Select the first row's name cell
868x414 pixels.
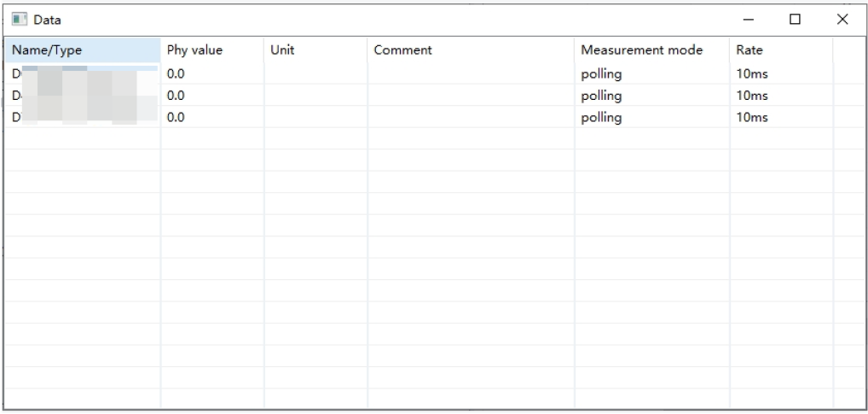click(83, 73)
